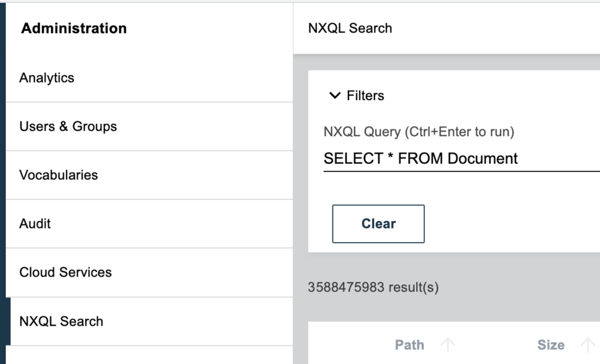
Task: Focus the NXQL Query text field
Action: (x=461, y=158)
